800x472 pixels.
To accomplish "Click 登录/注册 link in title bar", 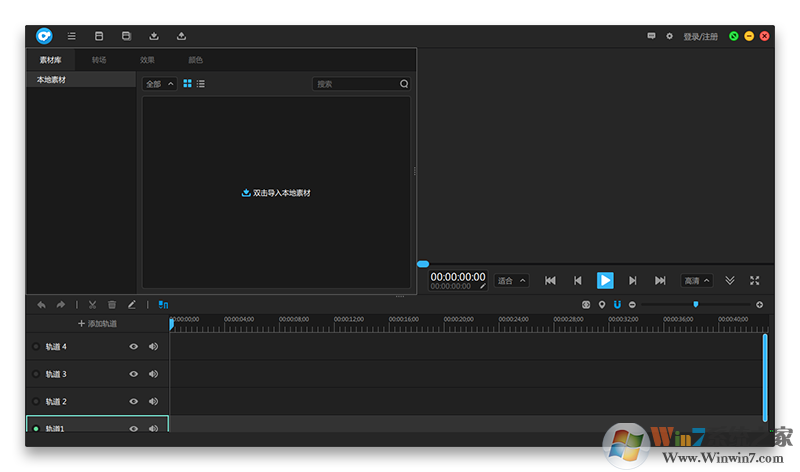I will click(x=700, y=36).
